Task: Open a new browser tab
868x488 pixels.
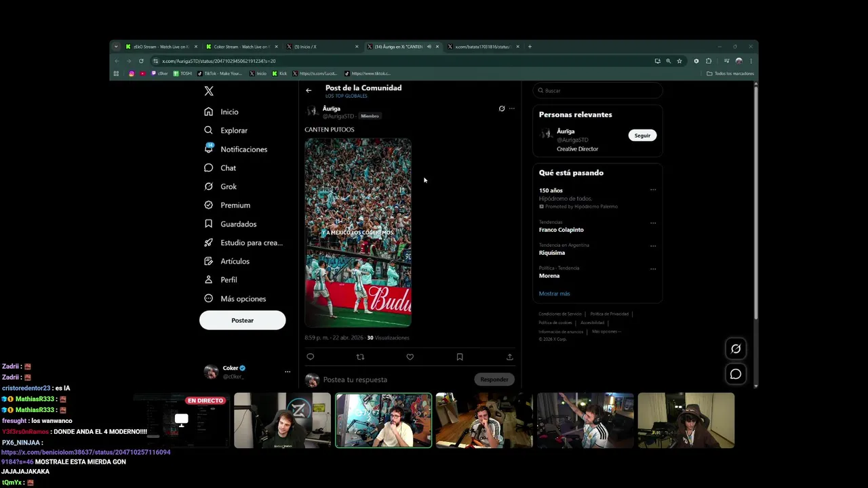Action: pos(530,47)
